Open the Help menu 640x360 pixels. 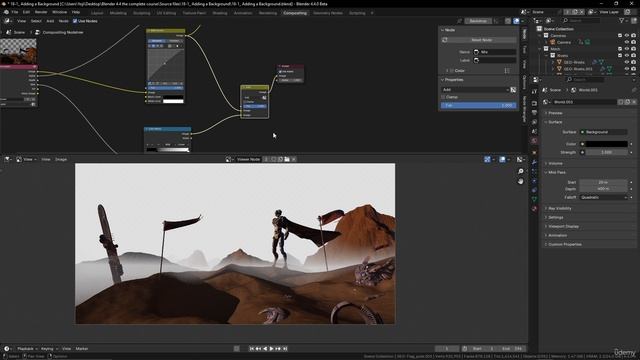click(76, 12)
